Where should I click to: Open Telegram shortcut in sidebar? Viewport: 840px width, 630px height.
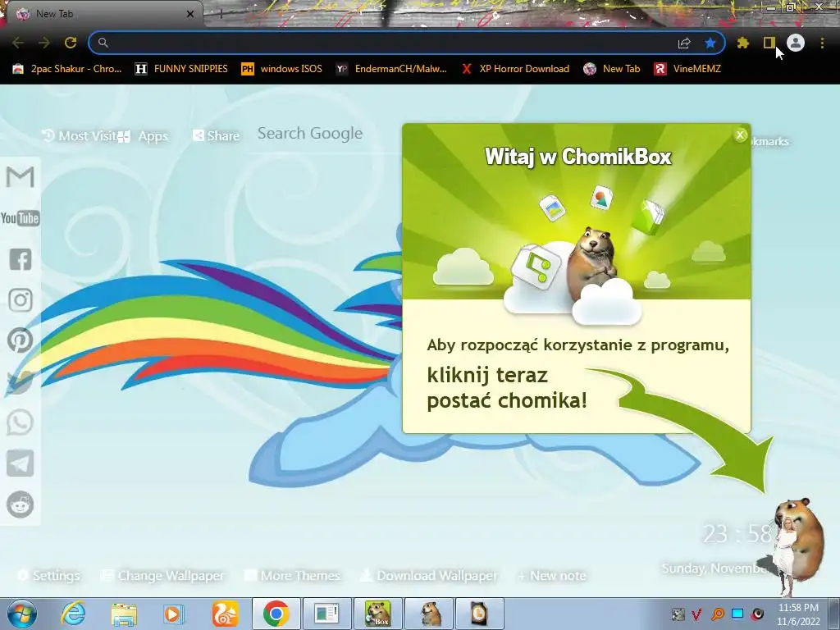tap(21, 463)
